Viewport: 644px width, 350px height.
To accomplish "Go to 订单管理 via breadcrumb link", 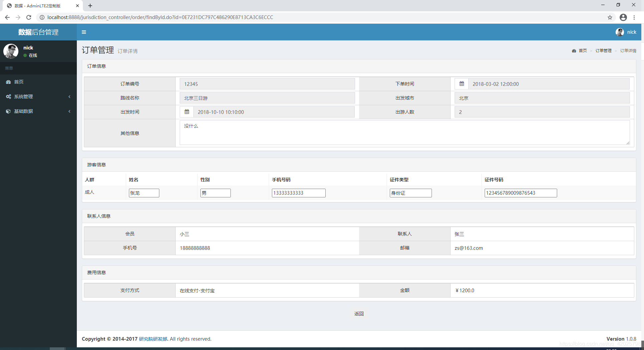I will tap(603, 51).
